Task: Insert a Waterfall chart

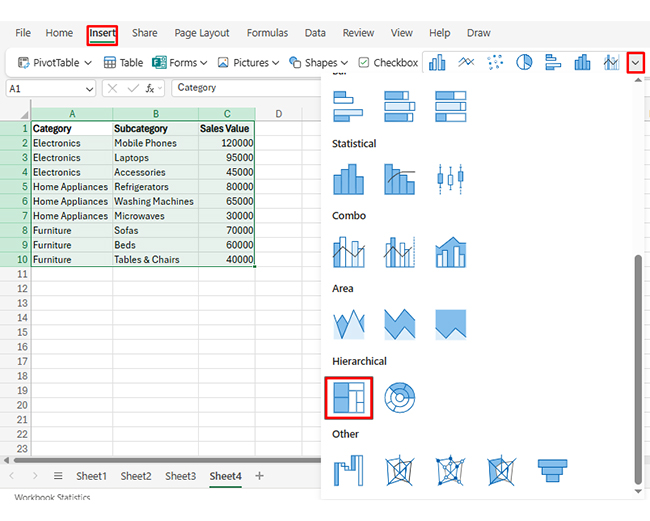Action: pyautogui.click(x=349, y=470)
